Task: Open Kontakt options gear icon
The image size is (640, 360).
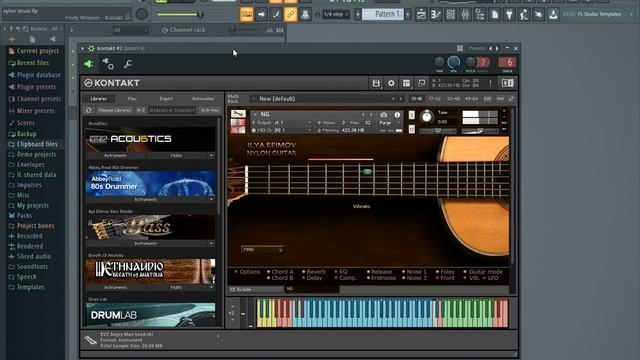Action: point(391,83)
